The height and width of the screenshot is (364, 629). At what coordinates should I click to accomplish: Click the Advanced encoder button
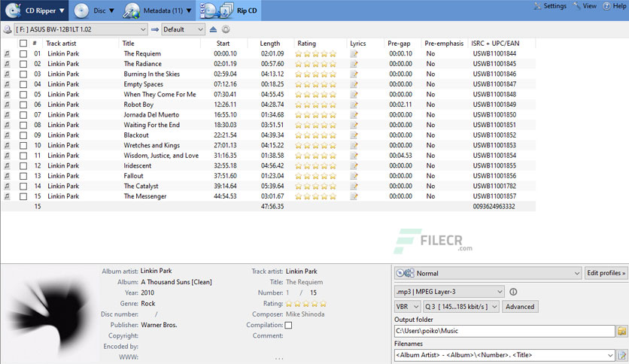tap(520, 307)
